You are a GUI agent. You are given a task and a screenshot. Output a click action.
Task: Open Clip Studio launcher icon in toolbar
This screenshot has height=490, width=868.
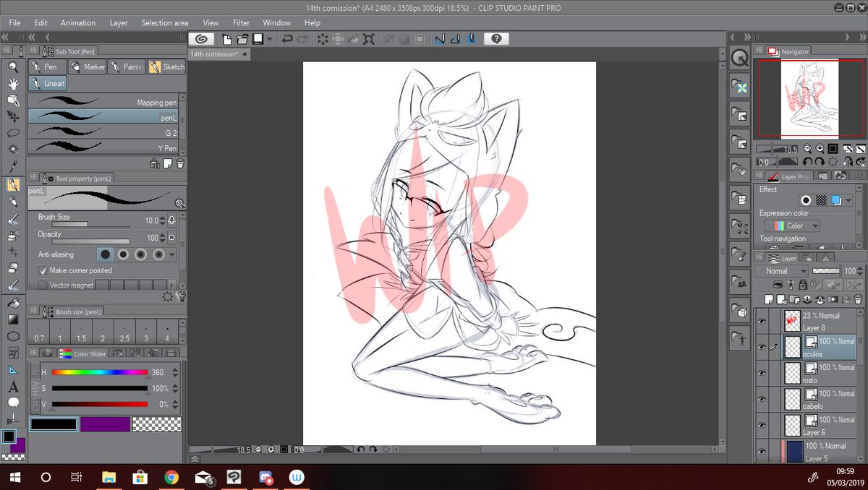(200, 39)
